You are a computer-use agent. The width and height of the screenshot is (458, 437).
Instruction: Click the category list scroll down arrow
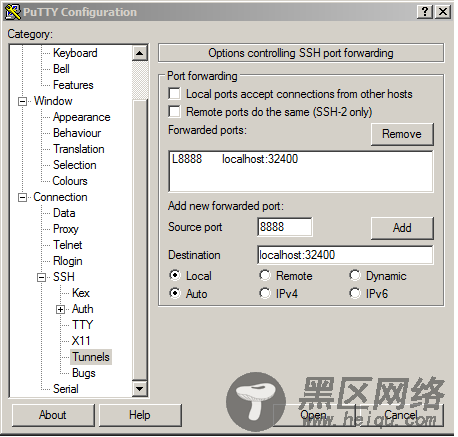140,389
